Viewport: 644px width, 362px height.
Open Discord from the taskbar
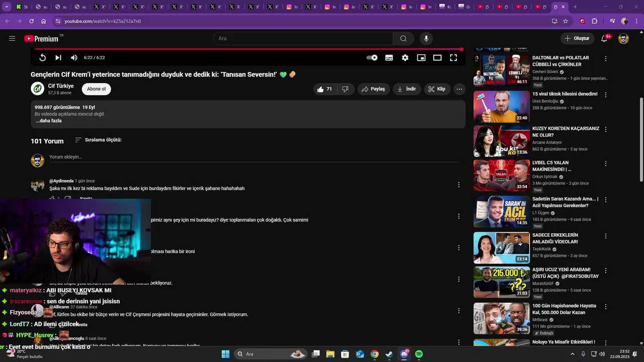[405, 354]
